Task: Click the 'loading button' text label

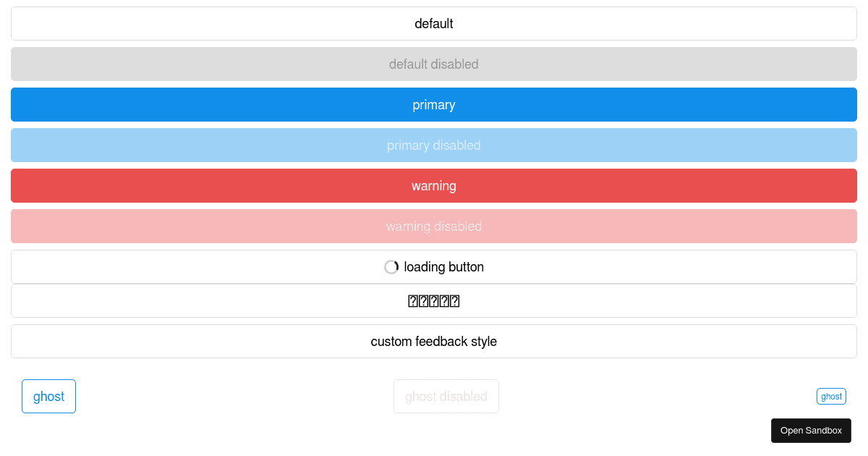Action: click(444, 267)
